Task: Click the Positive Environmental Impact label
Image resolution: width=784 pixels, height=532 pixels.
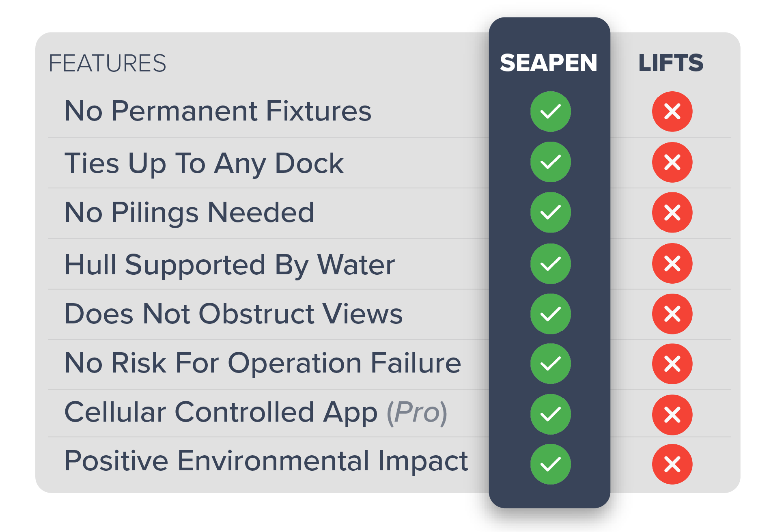Action: click(266, 461)
